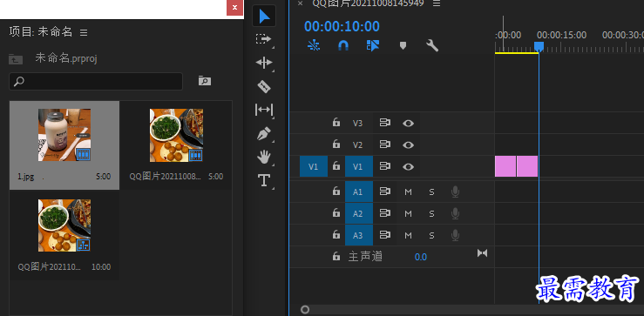Add a marker on the timeline
Viewport: 644px width, 316px height.
pyautogui.click(x=403, y=45)
